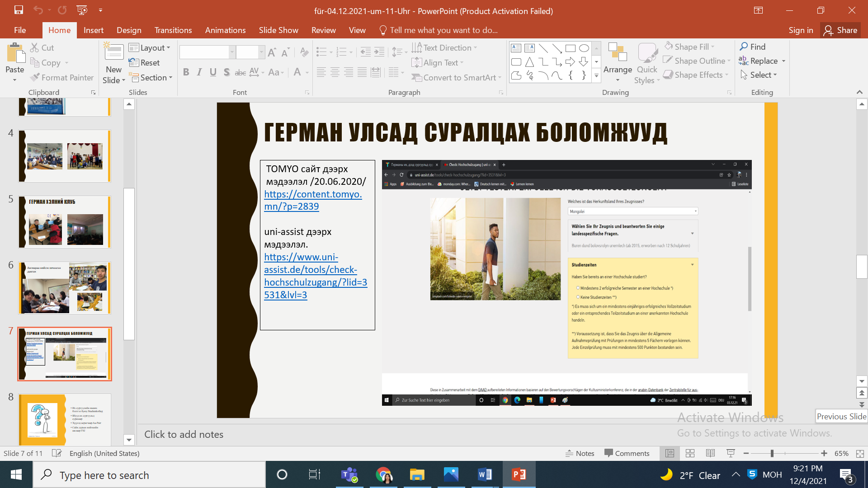This screenshot has width=868, height=488.
Task: Open spell check icon in status bar
Action: 57,453
